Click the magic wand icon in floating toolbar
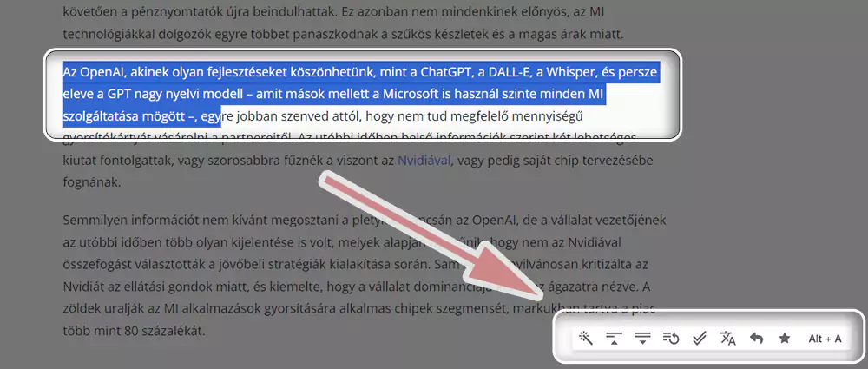The height and width of the screenshot is (369, 868). (585, 338)
